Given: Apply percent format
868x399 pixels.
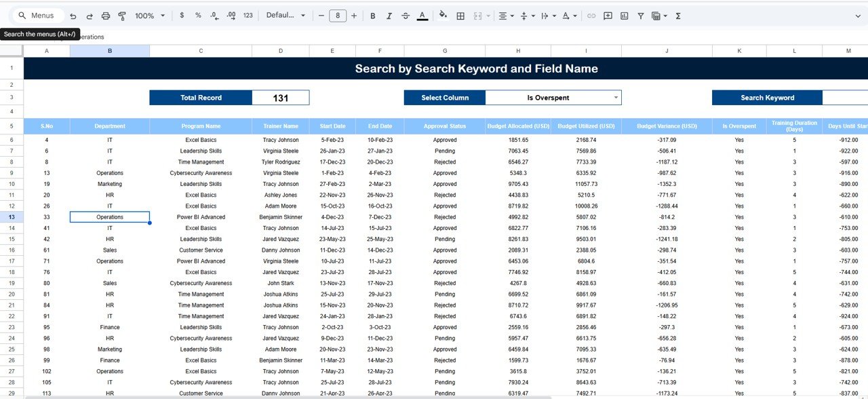Looking at the screenshot, I should click(x=197, y=15).
